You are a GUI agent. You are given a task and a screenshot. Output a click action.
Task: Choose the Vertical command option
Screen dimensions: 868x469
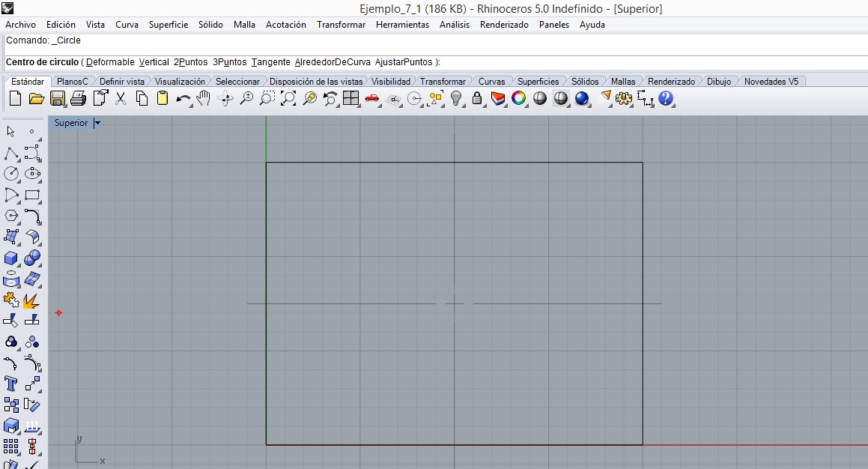pyautogui.click(x=154, y=62)
